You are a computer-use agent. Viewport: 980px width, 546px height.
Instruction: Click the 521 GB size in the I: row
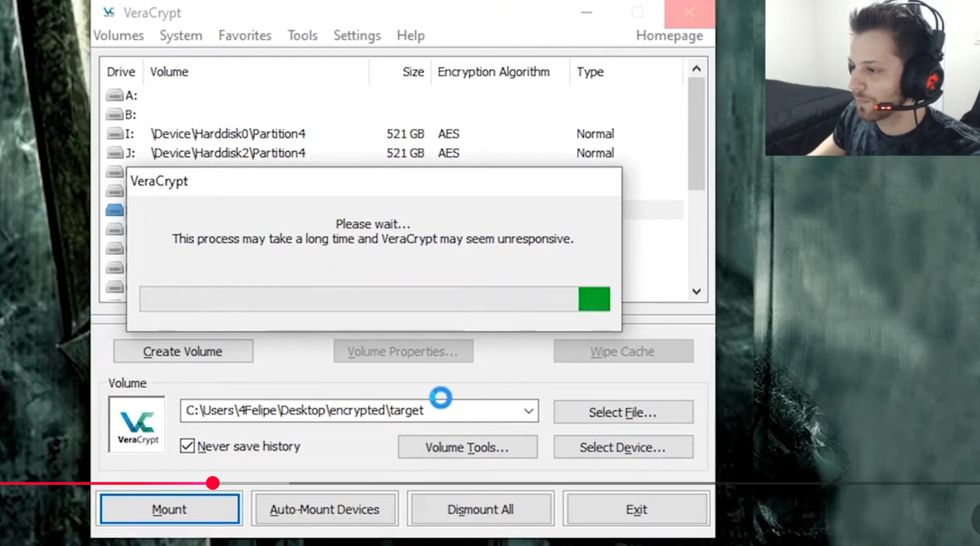coord(405,134)
